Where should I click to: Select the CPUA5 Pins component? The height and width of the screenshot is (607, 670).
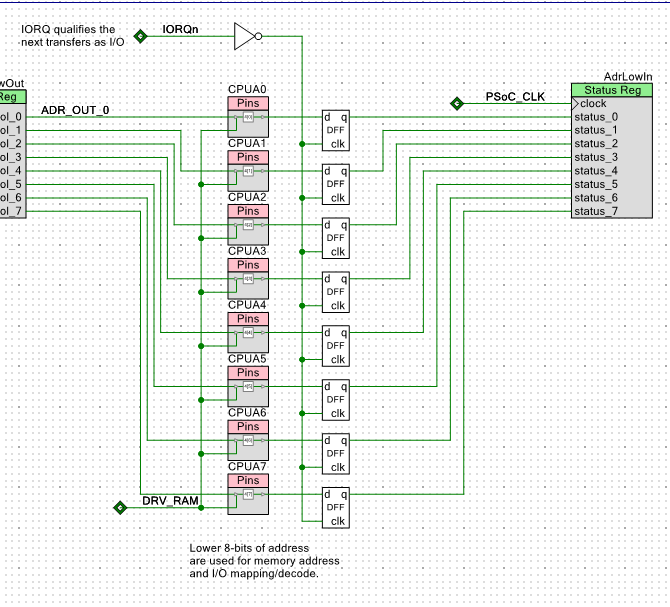pos(247,386)
